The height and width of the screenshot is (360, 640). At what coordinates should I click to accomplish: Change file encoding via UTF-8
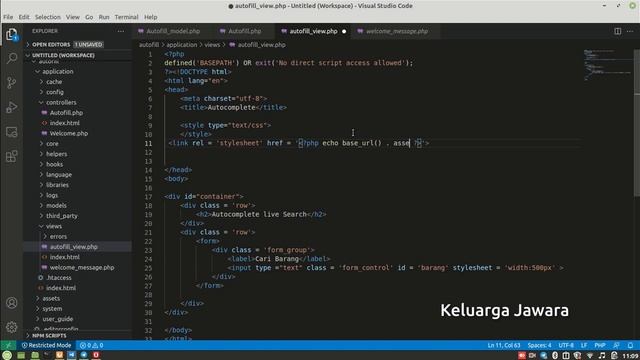[566, 345]
